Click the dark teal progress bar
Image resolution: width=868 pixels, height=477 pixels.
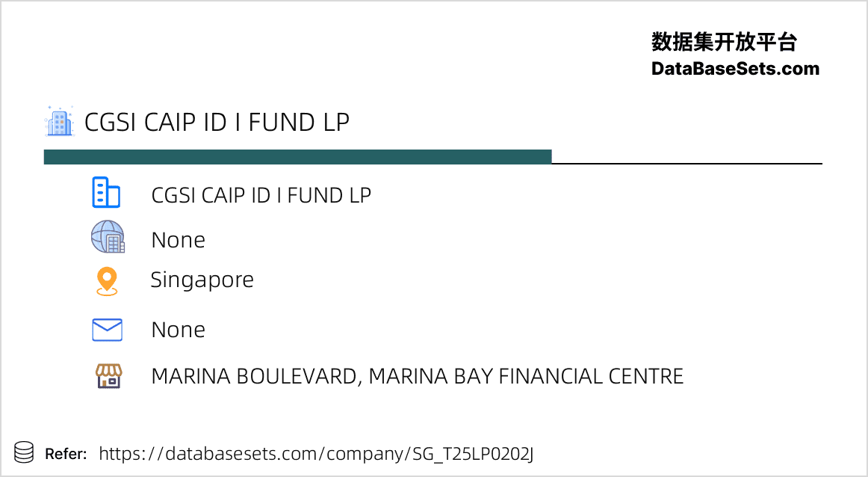298,157
